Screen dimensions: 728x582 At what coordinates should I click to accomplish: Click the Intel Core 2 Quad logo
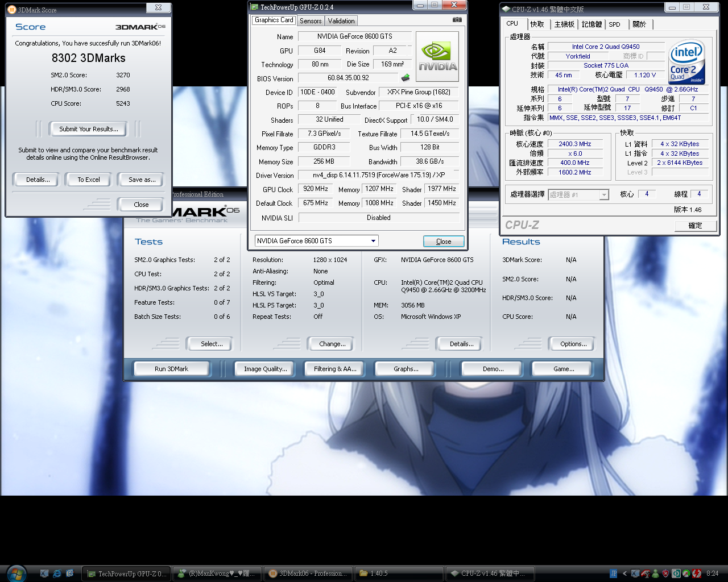[x=687, y=61]
